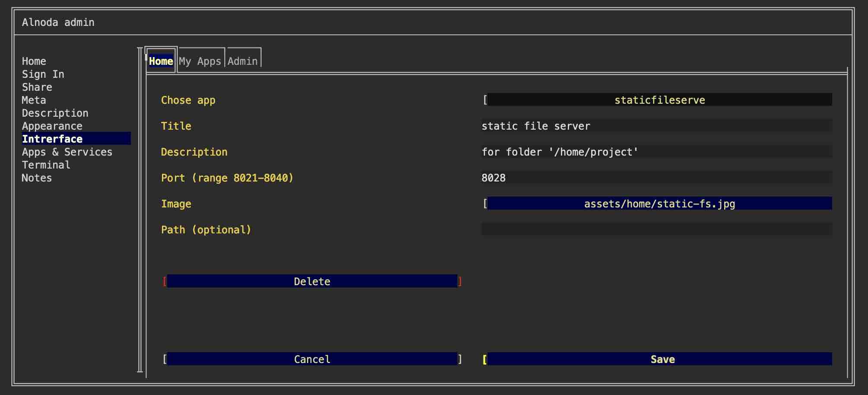868x395 pixels.
Task: Focus the Title field 'static file server'
Action: (656, 126)
